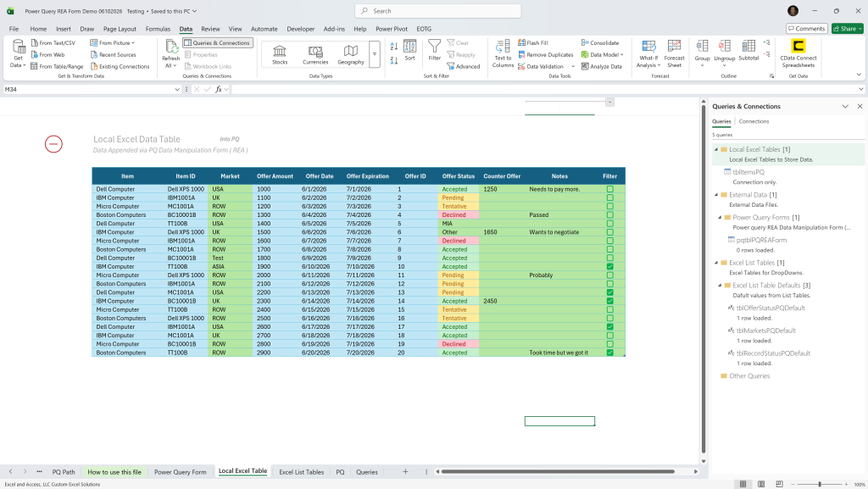
Task: Click the Forecast Sheet icon
Action: (674, 53)
